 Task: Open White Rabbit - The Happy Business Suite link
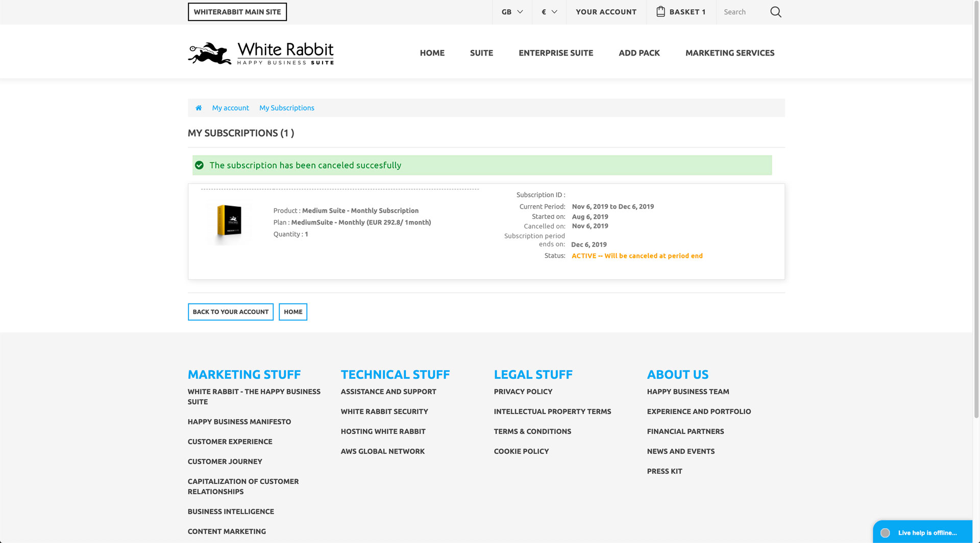pos(254,397)
